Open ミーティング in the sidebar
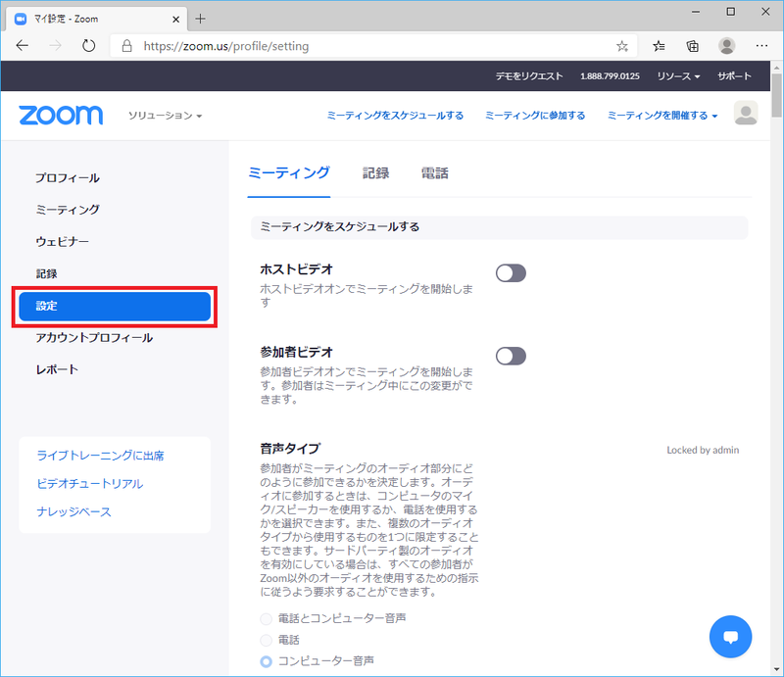 (67, 210)
